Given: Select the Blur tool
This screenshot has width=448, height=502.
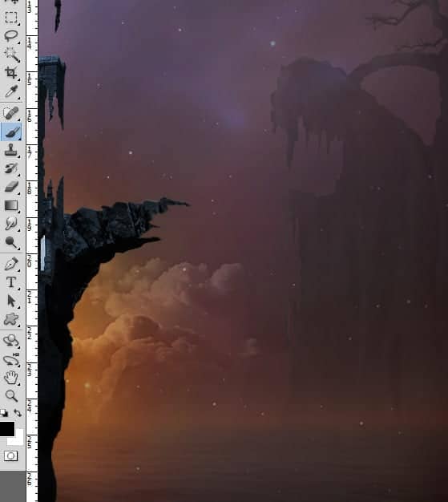Looking at the screenshot, I should (11, 224).
